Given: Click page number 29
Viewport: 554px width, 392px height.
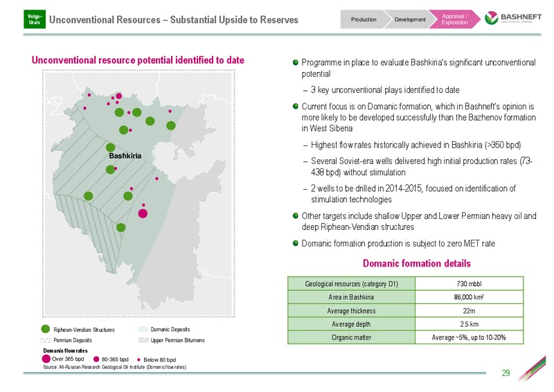Looking at the screenshot, I should coord(506,373).
